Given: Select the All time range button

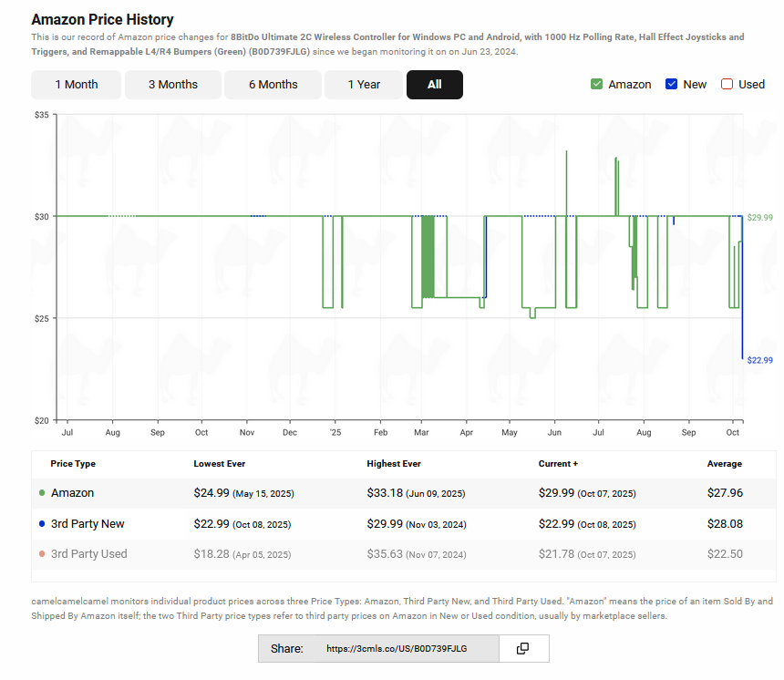Looking at the screenshot, I should (434, 84).
